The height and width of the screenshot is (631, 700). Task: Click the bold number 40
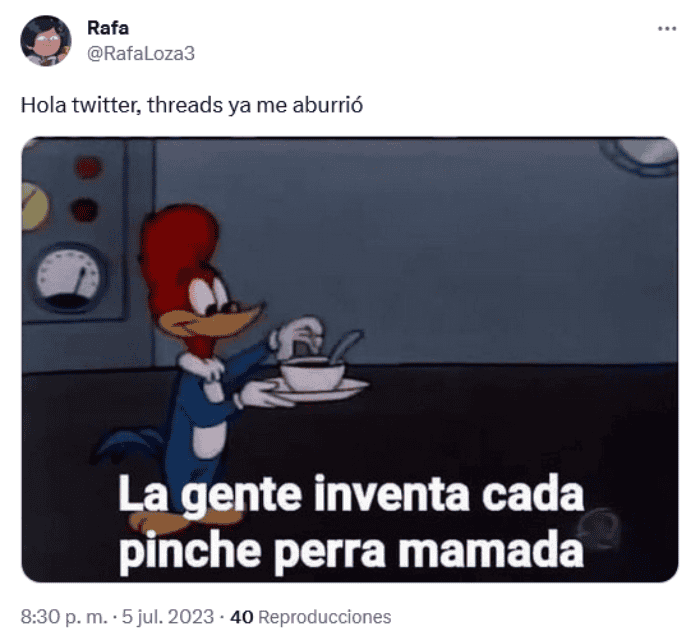242,617
